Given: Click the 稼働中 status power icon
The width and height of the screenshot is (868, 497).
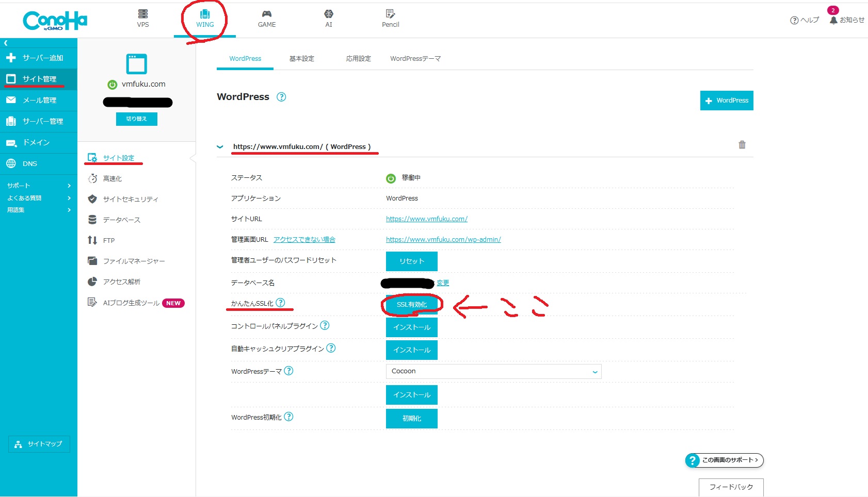Looking at the screenshot, I should 391,178.
